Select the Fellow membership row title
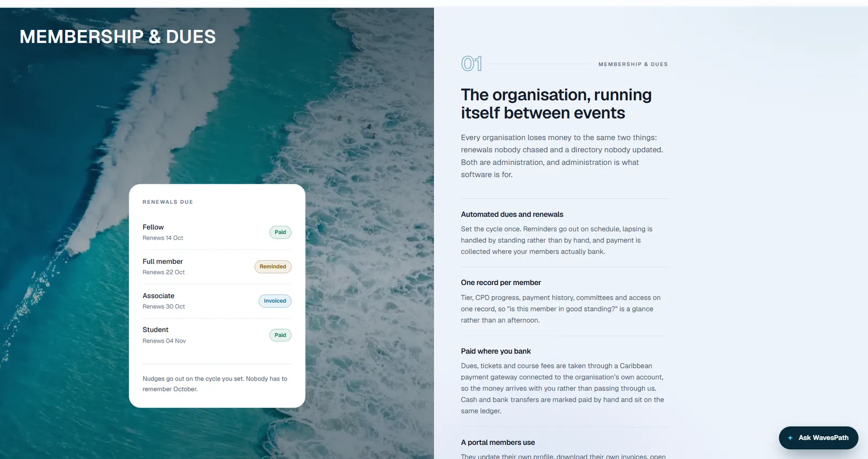Screen dimensions: 868x459 tap(153, 227)
